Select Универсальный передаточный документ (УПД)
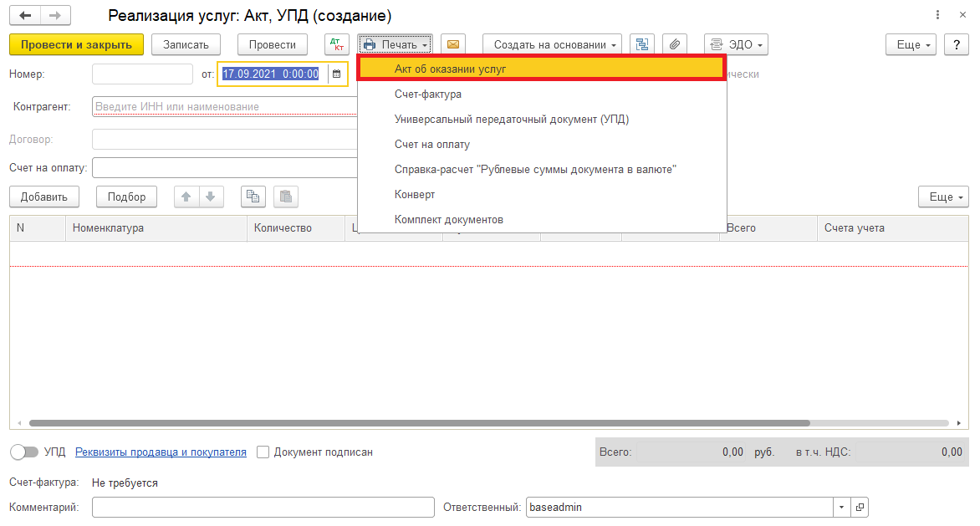Viewport: 980px width, 526px height. [x=512, y=120]
